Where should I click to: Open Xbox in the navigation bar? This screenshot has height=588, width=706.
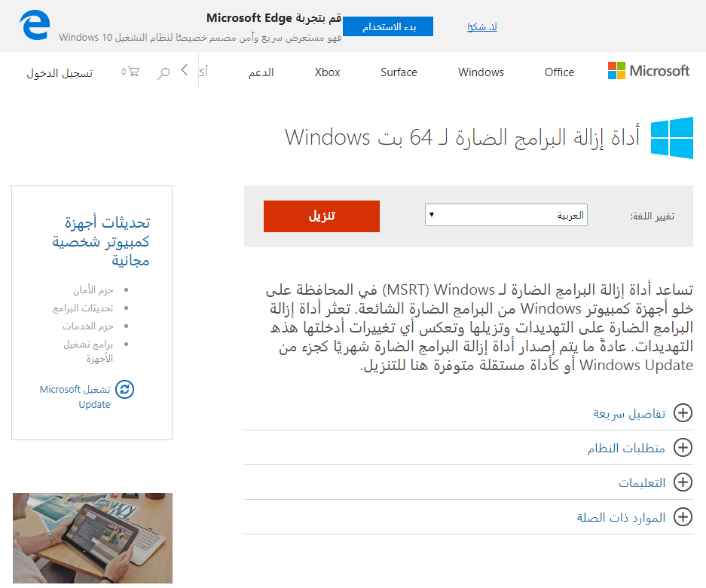(327, 72)
